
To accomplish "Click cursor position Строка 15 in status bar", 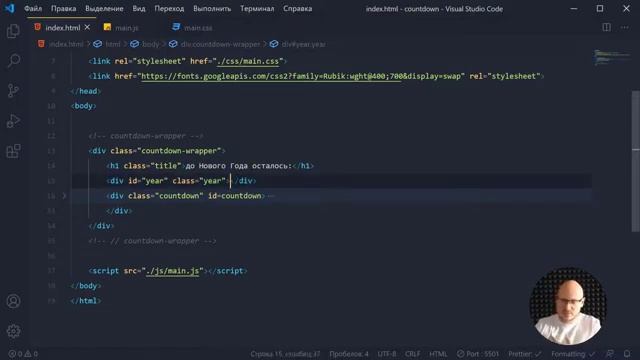I will pyautogui.click(x=285, y=354).
